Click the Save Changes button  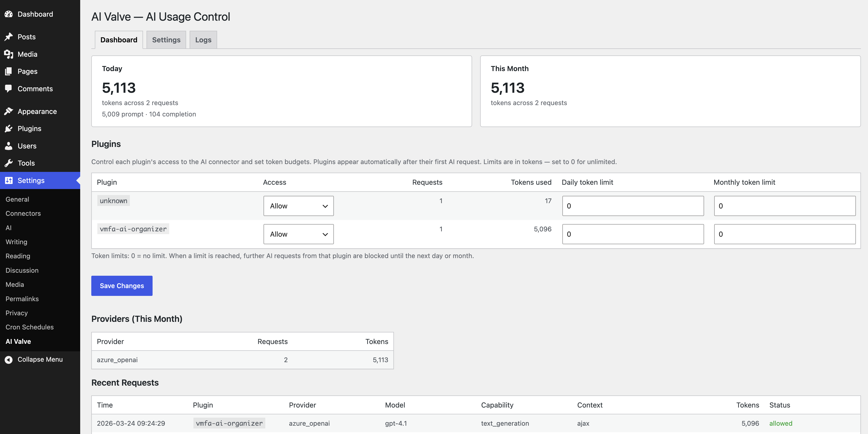pyautogui.click(x=122, y=286)
